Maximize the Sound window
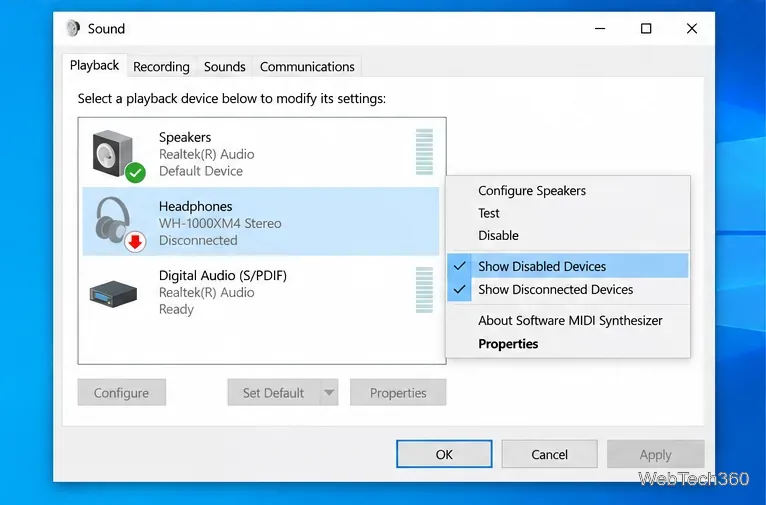The image size is (766, 505). click(x=646, y=28)
